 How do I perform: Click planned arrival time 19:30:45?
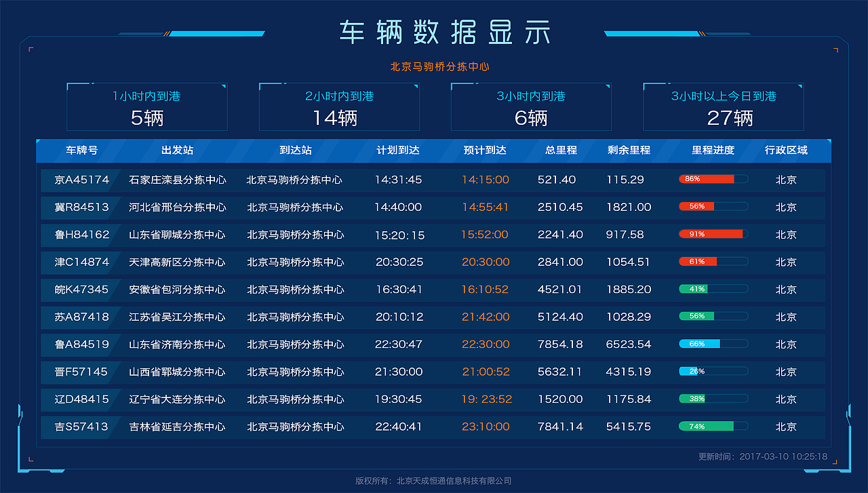(399, 399)
